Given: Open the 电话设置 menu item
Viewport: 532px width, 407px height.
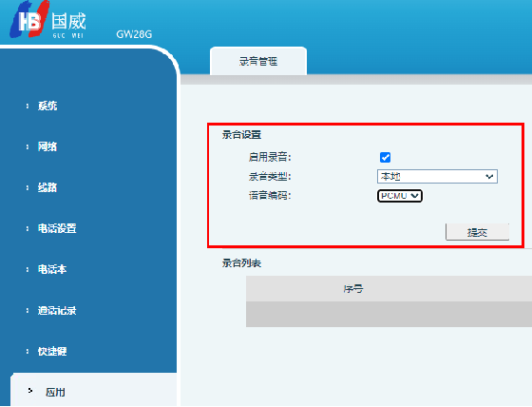Looking at the screenshot, I should click(57, 228).
